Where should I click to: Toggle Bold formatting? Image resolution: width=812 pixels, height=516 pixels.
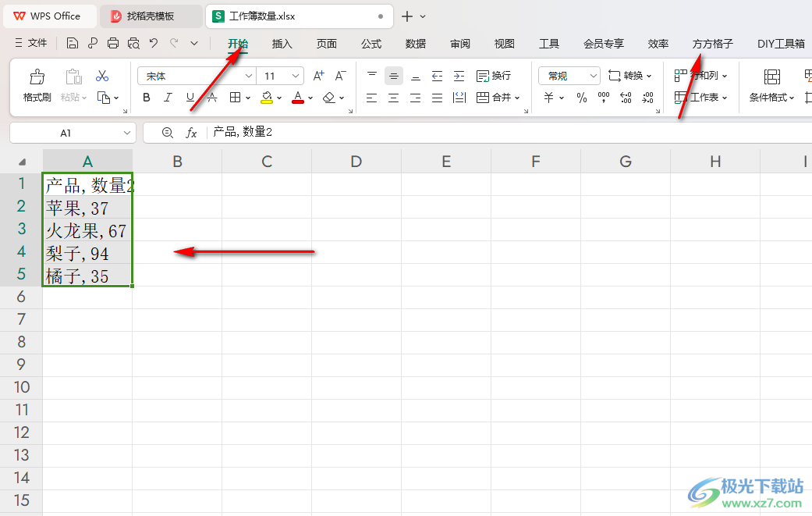click(x=147, y=98)
